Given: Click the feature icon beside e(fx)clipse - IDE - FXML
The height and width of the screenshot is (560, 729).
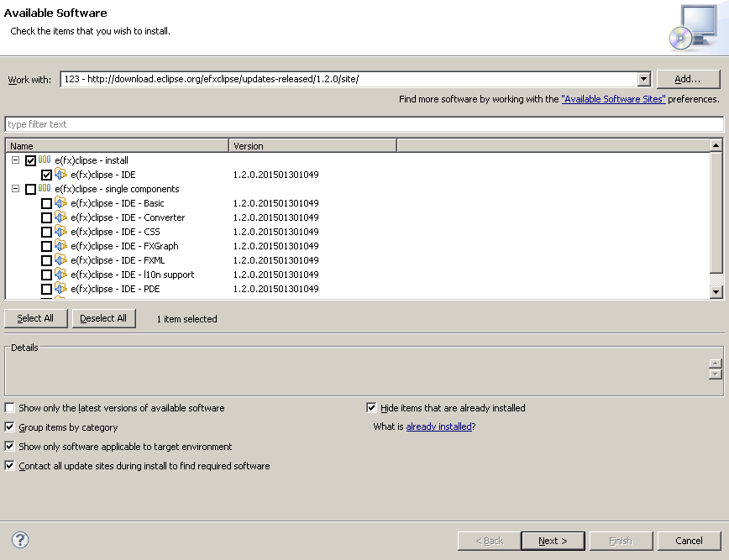Looking at the screenshot, I should point(61,259).
